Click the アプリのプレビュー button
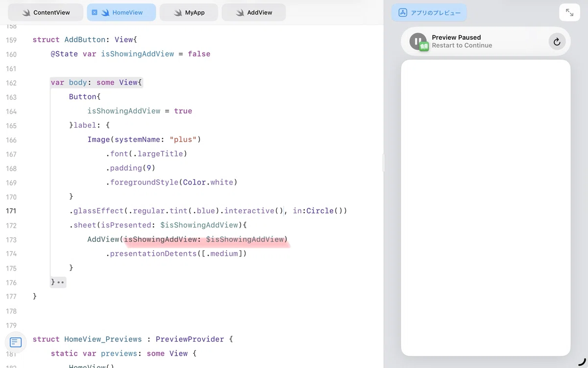Image resolution: width=588 pixels, height=368 pixels. tap(429, 13)
